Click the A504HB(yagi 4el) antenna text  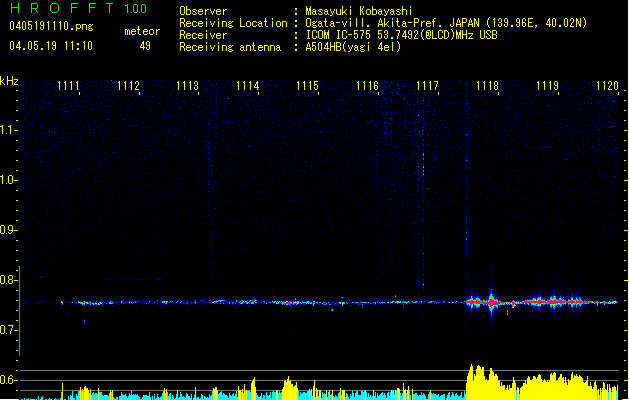[x=353, y=47]
